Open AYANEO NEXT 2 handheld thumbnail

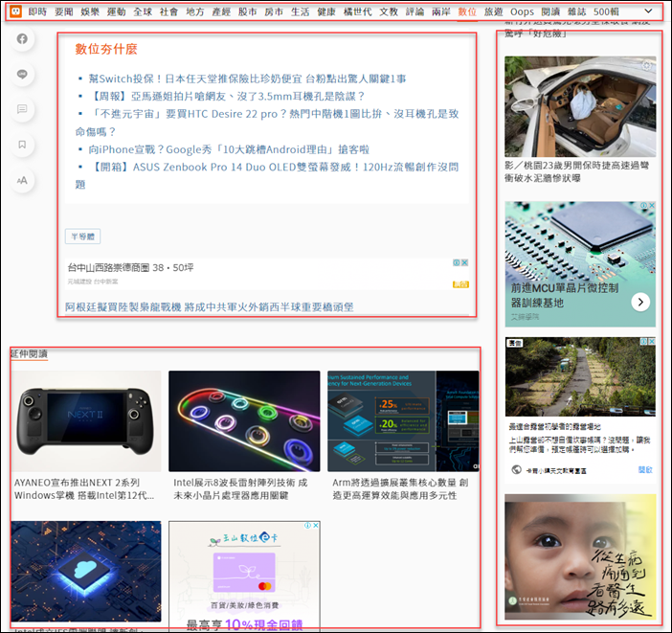click(86, 421)
